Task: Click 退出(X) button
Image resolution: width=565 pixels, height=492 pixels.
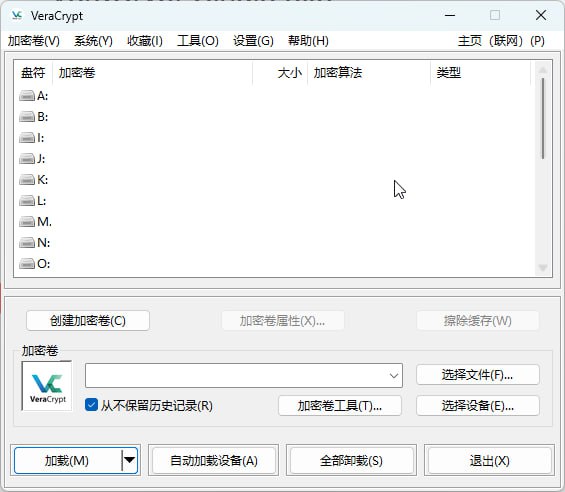Action: [x=489, y=460]
